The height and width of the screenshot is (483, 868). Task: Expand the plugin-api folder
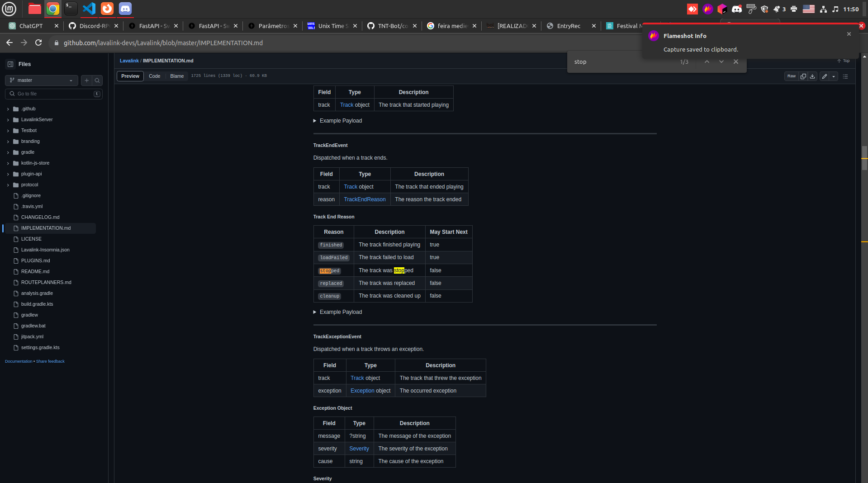(8, 174)
